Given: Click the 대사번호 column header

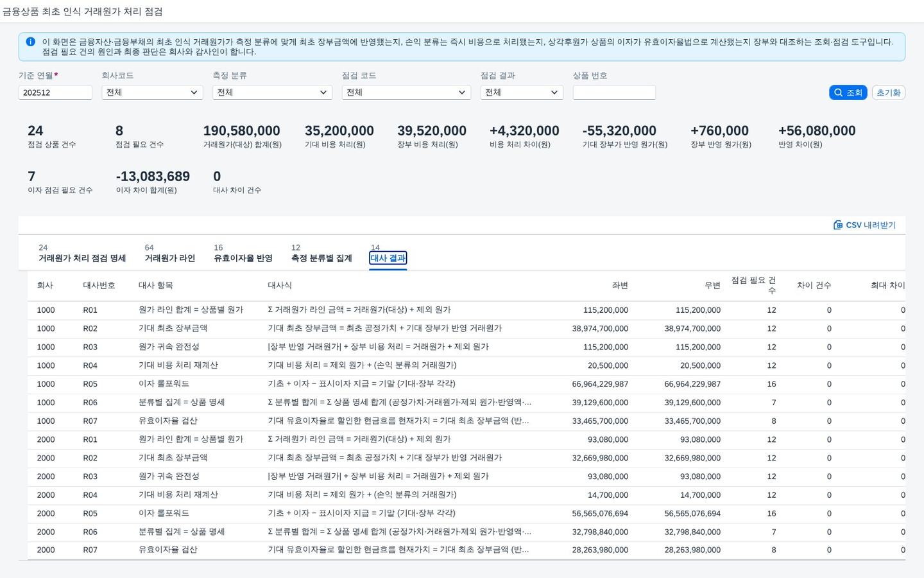Looking at the screenshot, I should [x=99, y=285].
